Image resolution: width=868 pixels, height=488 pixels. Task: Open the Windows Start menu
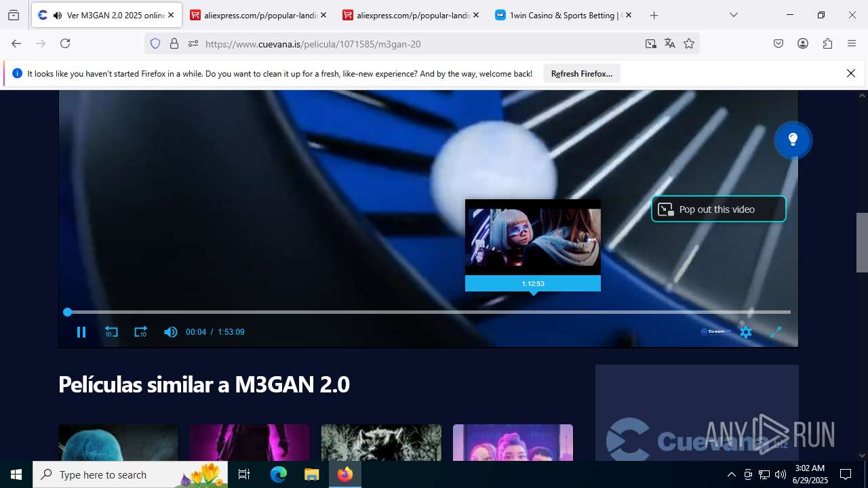(16, 474)
